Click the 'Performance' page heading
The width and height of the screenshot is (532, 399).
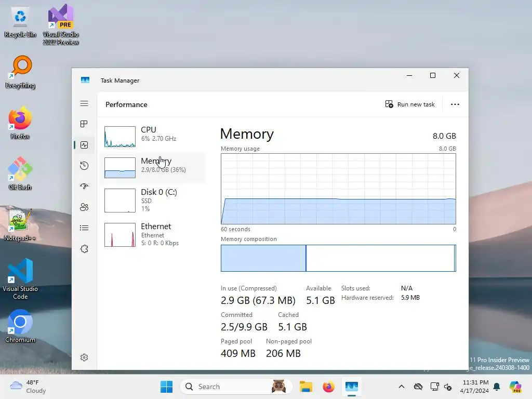coord(126,104)
